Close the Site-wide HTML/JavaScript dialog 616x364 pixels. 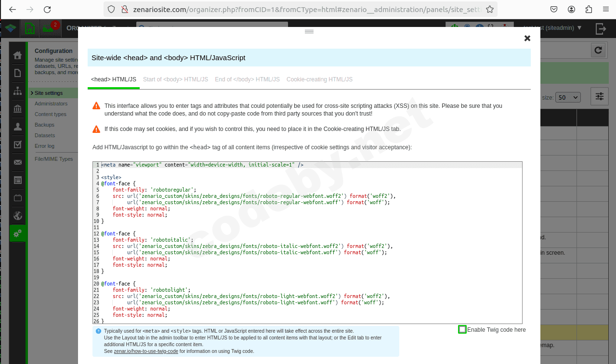click(x=527, y=39)
